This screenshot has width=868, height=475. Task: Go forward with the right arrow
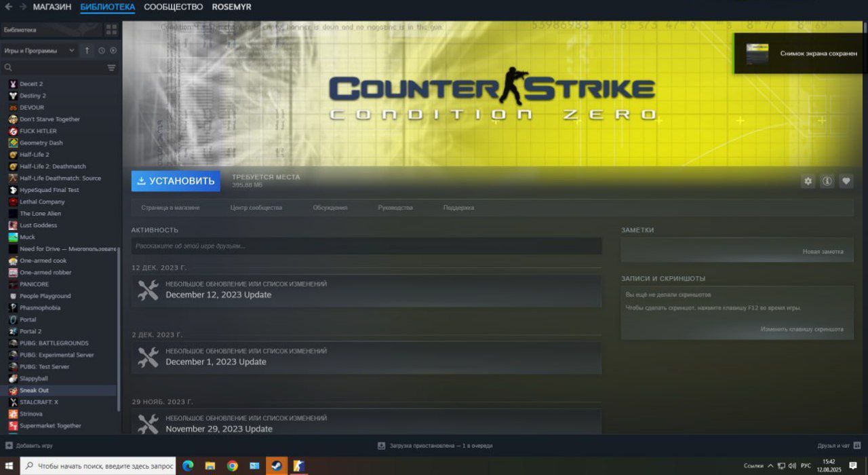pos(22,7)
